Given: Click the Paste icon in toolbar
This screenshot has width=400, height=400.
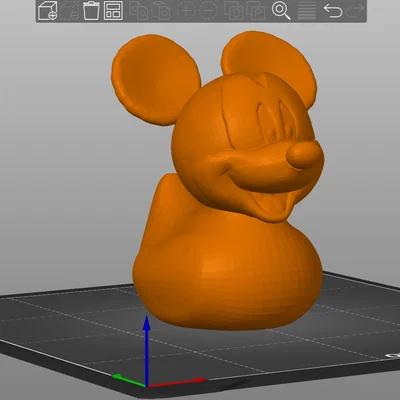Looking at the screenshot, I should [x=161, y=10].
